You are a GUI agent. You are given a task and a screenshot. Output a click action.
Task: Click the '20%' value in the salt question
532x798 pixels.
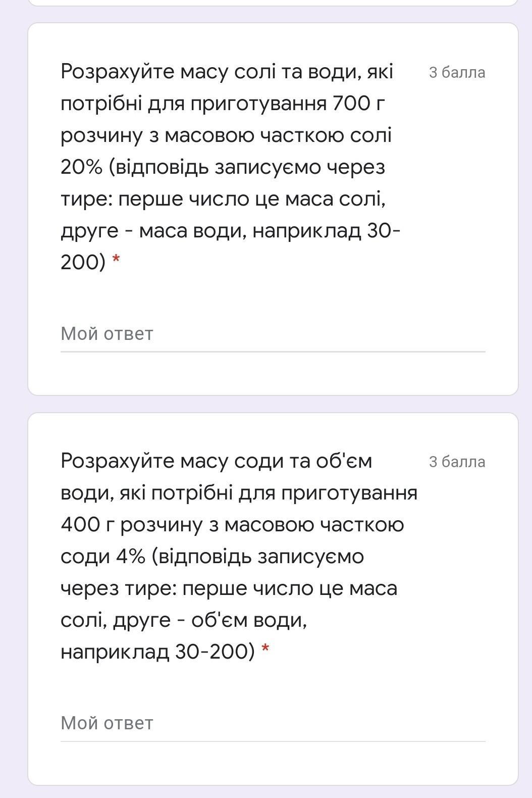[x=81, y=167]
